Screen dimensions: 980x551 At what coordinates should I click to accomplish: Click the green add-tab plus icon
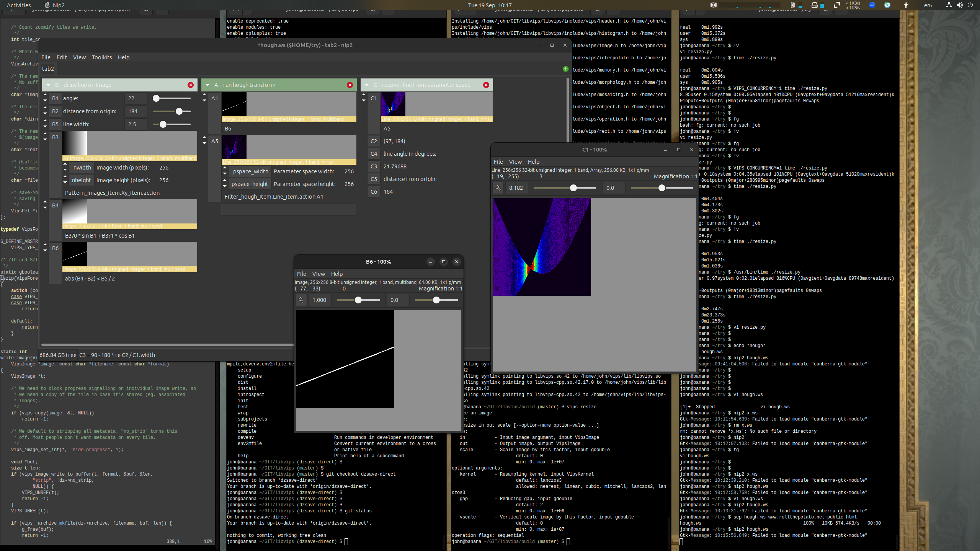[x=566, y=69]
